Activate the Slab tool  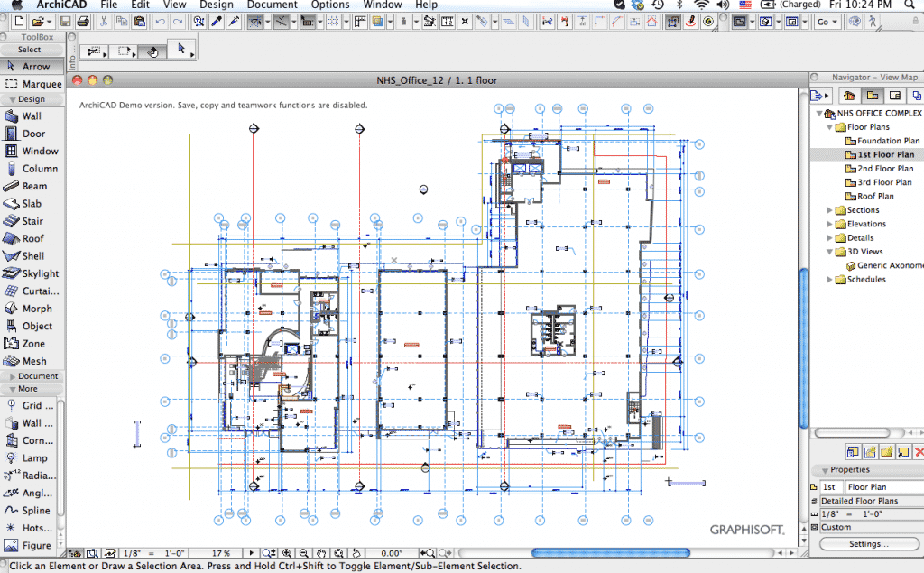click(32, 203)
